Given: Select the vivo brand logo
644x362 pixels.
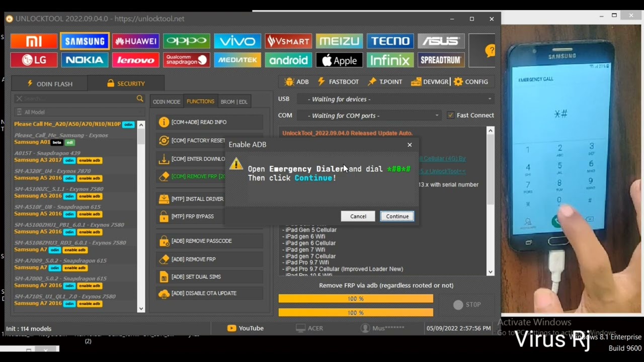Looking at the screenshot, I should click(237, 41).
